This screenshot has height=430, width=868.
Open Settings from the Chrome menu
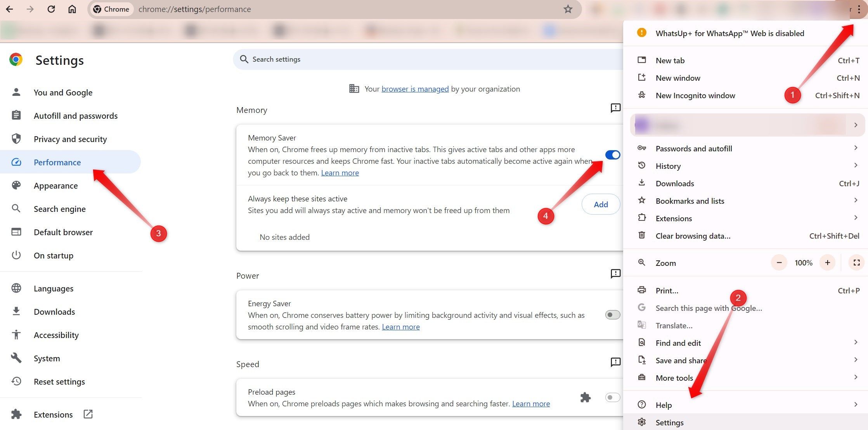(x=669, y=422)
